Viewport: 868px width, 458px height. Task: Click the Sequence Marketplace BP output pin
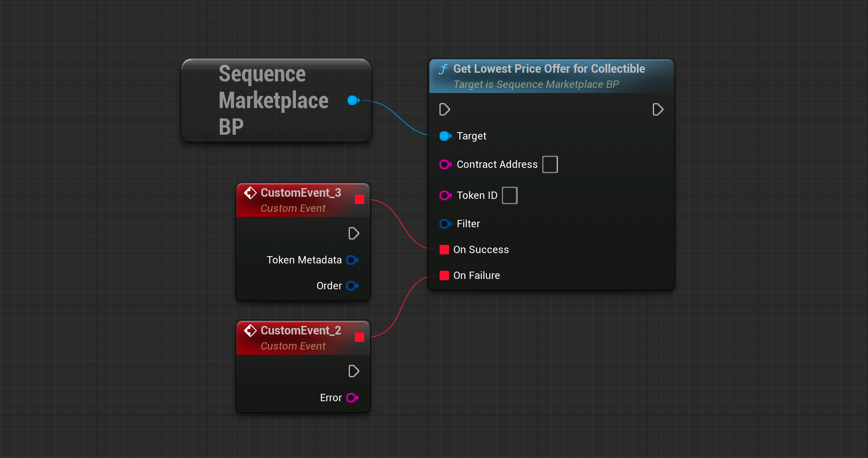[x=353, y=100]
